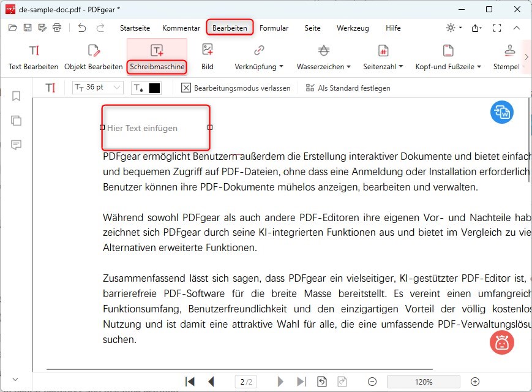Switch to the Startseite tab
Viewport: 532px width, 392px height.
pyautogui.click(x=135, y=28)
